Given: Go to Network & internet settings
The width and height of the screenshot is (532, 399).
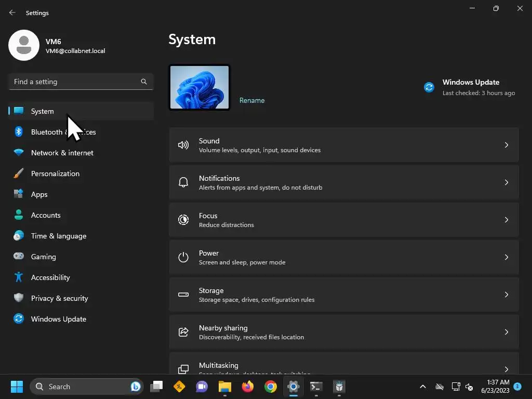Looking at the screenshot, I should (81, 153).
